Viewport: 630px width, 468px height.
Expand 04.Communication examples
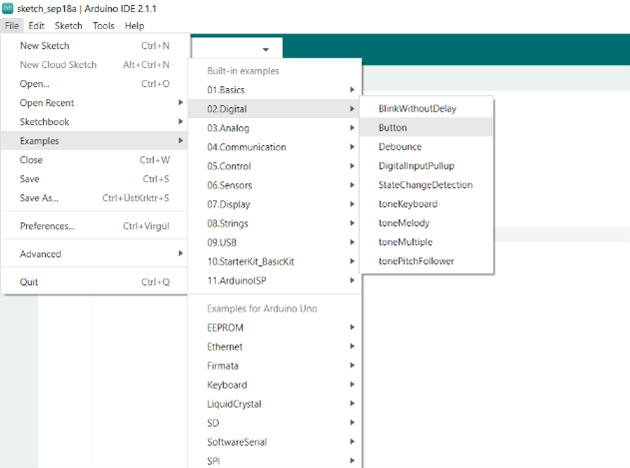[x=275, y=147]
